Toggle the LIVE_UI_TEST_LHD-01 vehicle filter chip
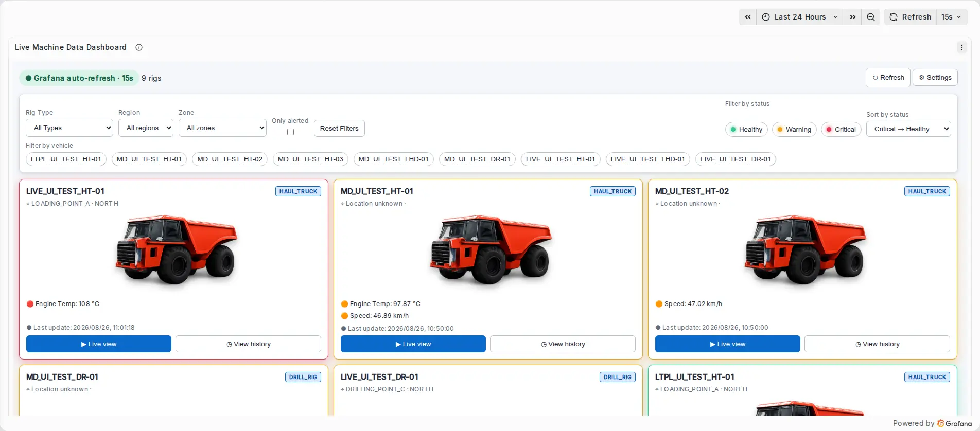This screenshot has width=980, height=431. coord(647,159)
